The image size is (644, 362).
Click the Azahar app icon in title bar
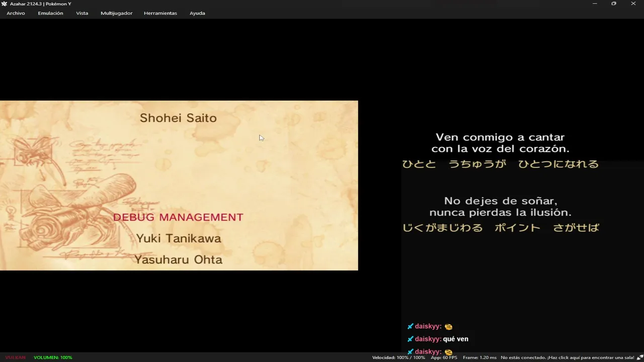(x=5, y=4)
